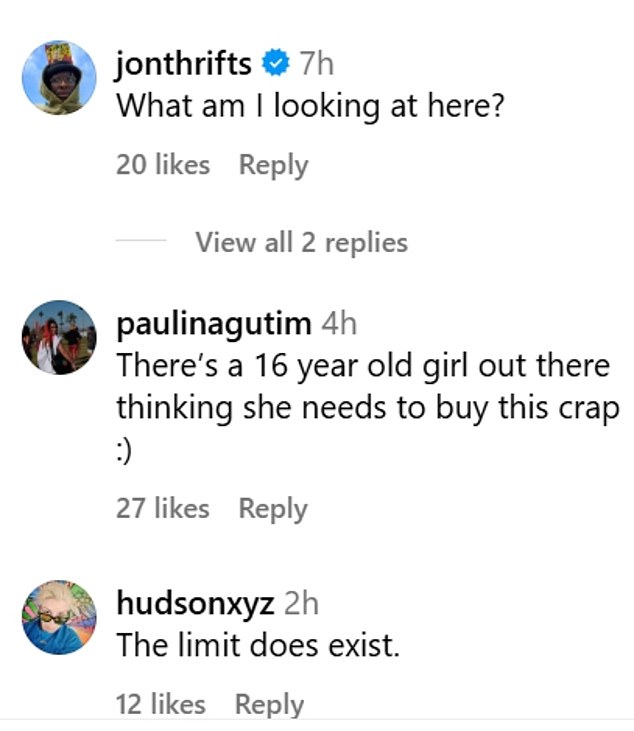634x731 pixels.
Task: View the 27 likes list
Action: tap(163, 509)
